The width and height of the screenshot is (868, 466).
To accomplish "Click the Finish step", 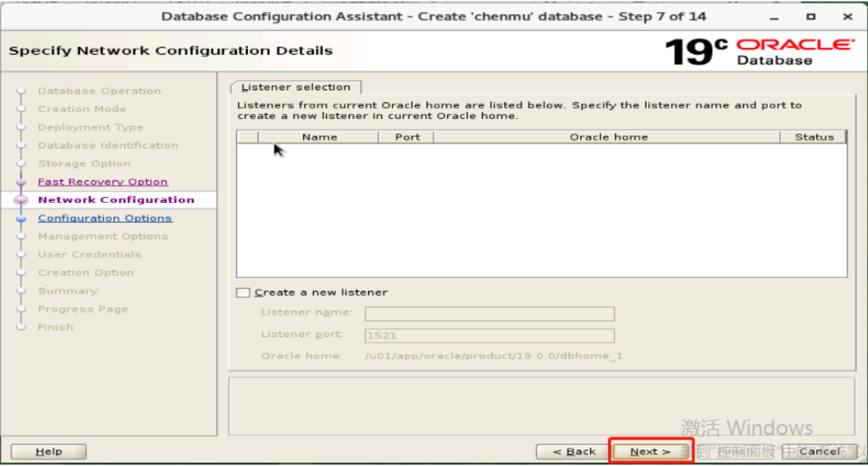I will point(55,327).
